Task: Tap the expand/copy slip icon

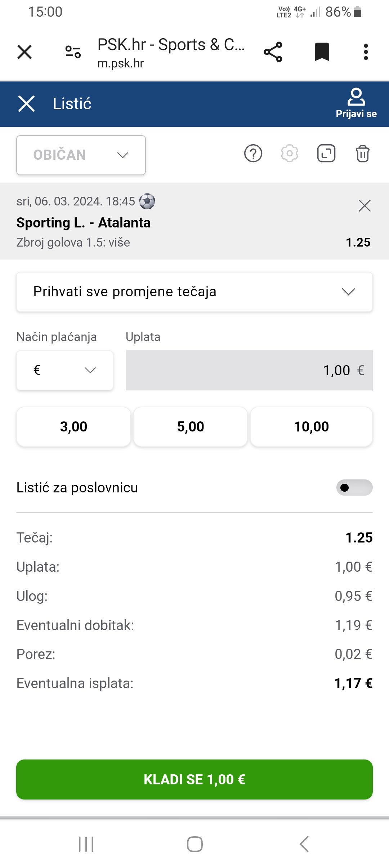Action: click(x=326, y=154)
